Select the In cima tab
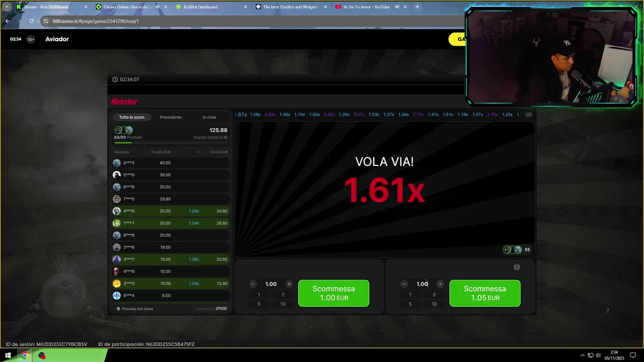The width and height of the screenshot is (644, 362). click(x=209, y=117)
